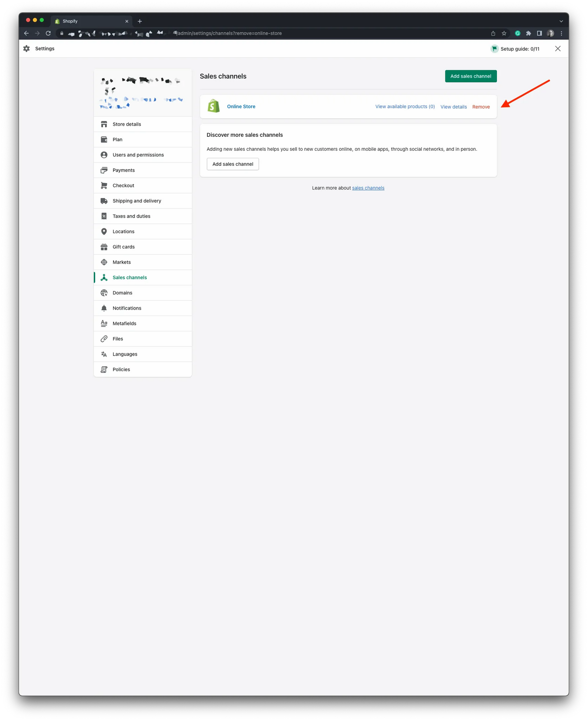588x721 pixels.
Task: Open the Chrome three-dot menu
Action: 561,33
